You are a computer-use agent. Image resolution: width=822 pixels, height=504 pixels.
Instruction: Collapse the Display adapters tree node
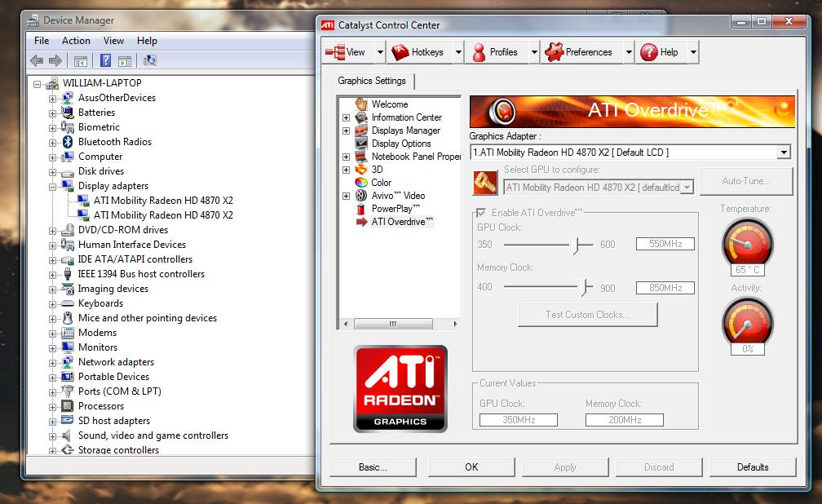click(52, 187)
